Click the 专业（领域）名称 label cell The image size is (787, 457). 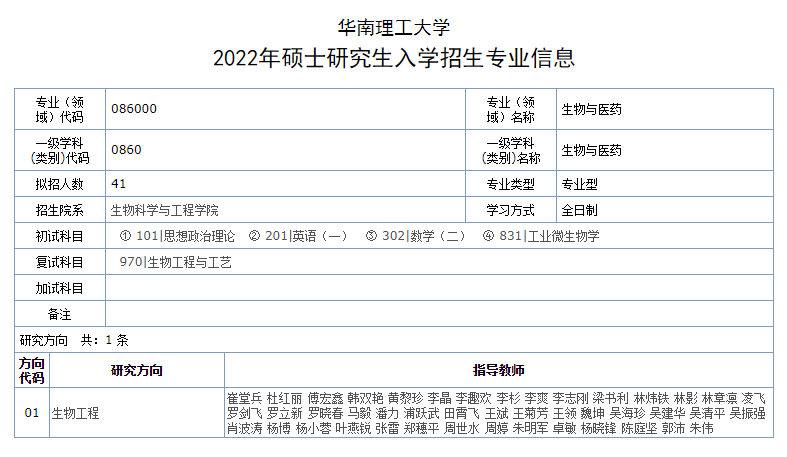(x=511, y=109)
